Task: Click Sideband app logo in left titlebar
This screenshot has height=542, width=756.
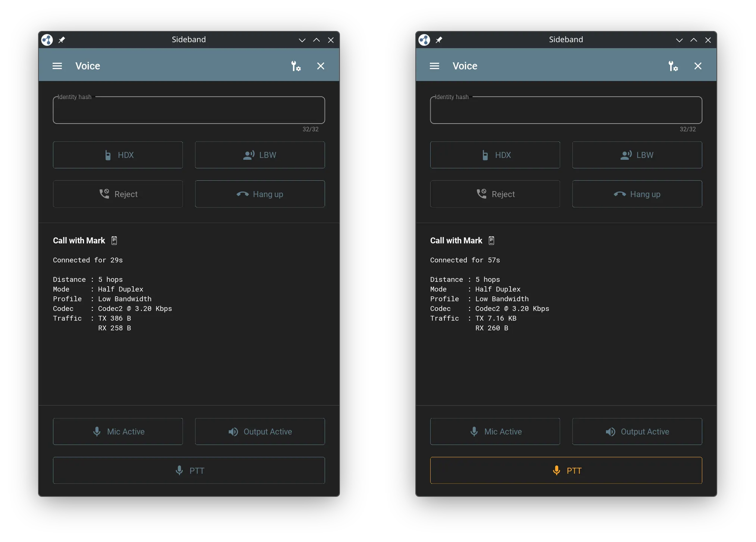Action: 47,40
